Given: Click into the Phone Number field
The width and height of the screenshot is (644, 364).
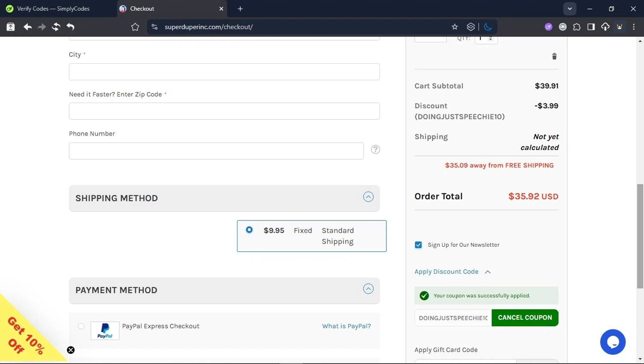Looking at the screenshot, I should [216, 151].
